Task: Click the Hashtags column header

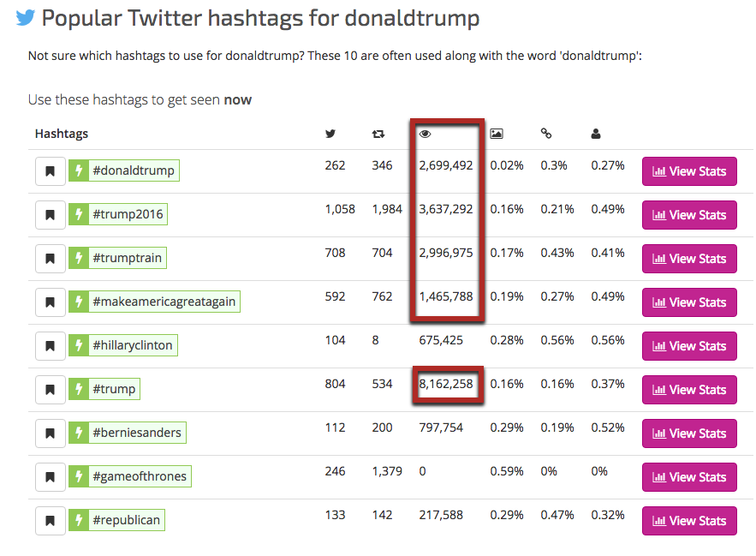Action: [x=62, y=134]
